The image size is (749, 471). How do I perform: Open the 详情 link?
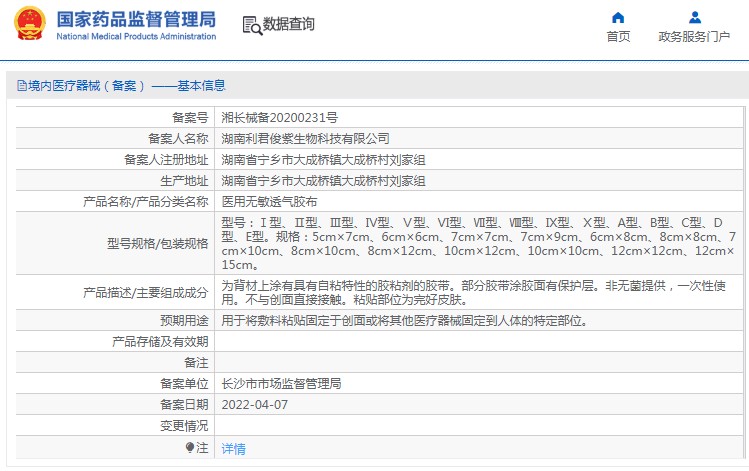[234, 449]
